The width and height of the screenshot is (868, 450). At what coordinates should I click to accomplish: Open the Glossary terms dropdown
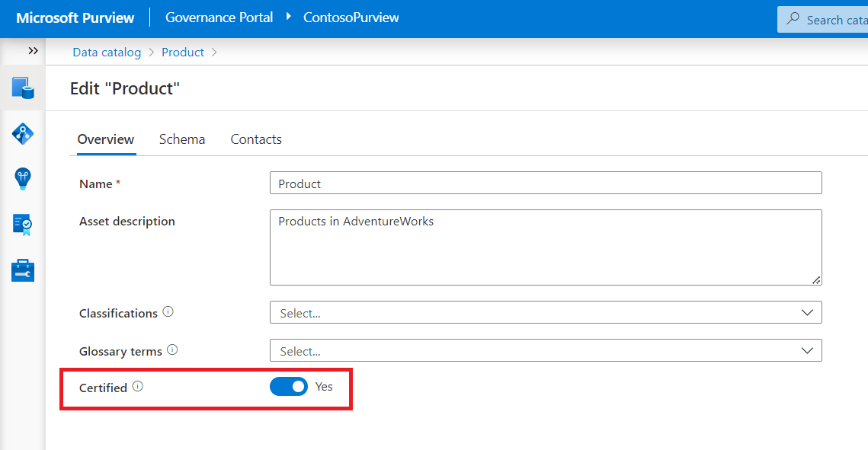coord(546,350)
